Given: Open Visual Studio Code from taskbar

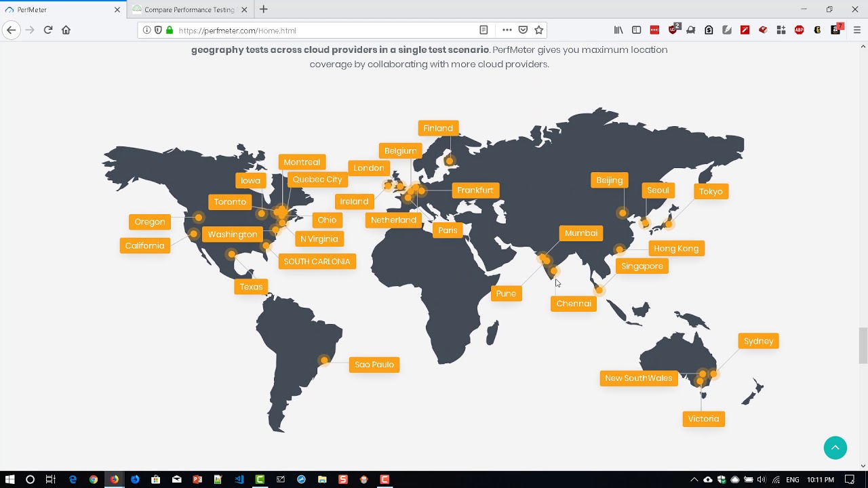Looking at the screenshot, I should [239, 479].
